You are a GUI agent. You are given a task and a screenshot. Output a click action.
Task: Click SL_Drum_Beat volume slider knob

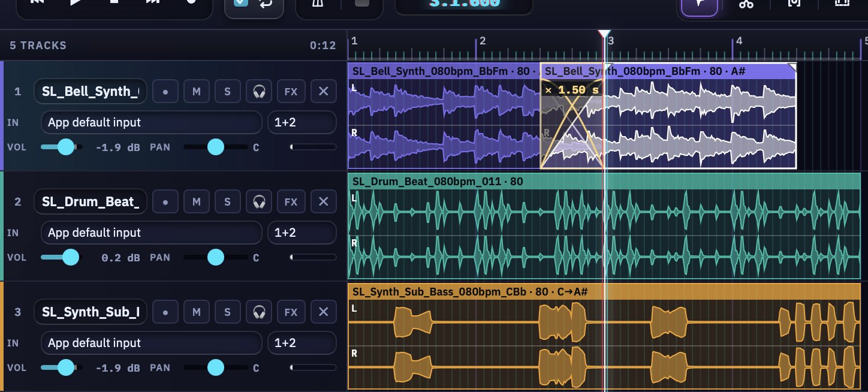(x=71, y=257)
